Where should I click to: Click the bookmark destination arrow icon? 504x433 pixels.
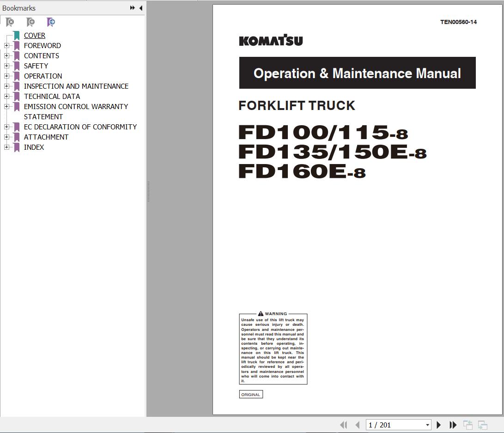click(x=51, y=22)
